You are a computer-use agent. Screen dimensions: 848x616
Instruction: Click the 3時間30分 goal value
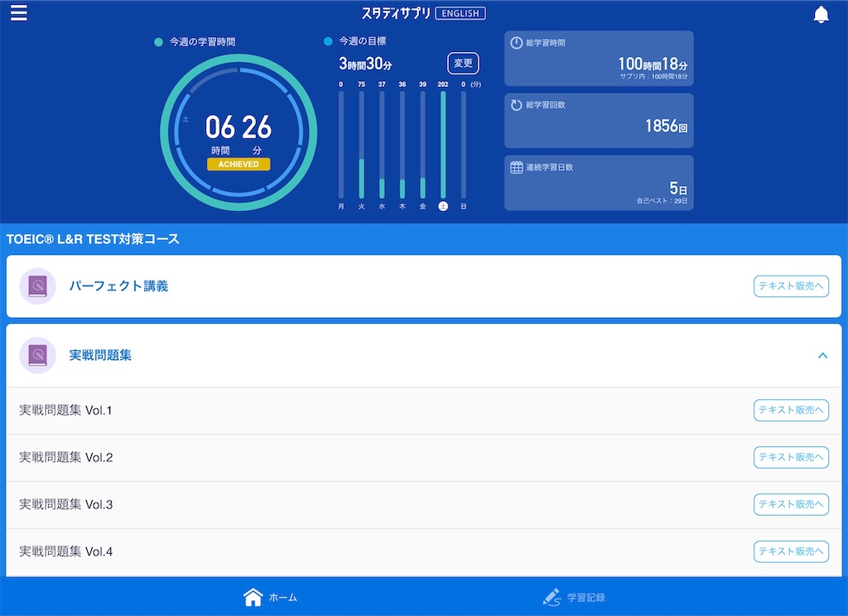pos(365,64)
